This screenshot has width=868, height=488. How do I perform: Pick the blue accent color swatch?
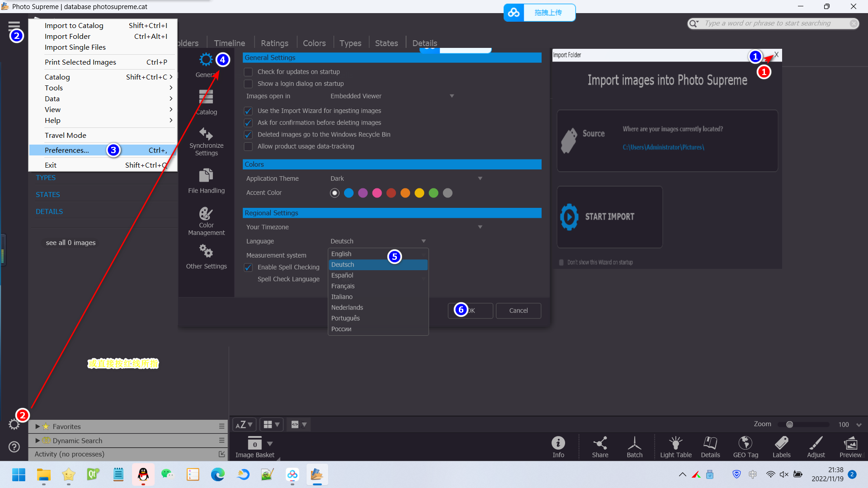coord(349,193)
